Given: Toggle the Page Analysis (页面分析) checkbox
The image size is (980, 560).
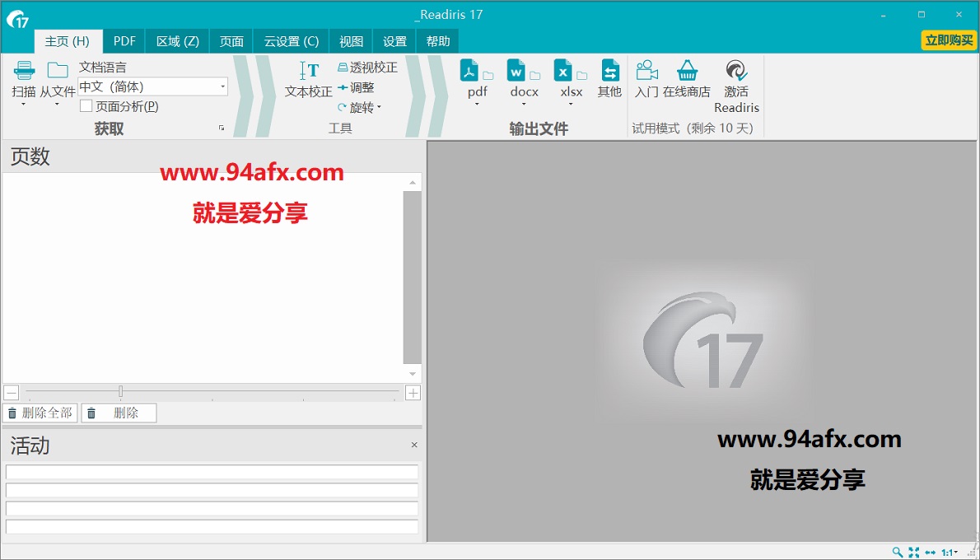Looking at the screenshot, I should coord(86,106).
